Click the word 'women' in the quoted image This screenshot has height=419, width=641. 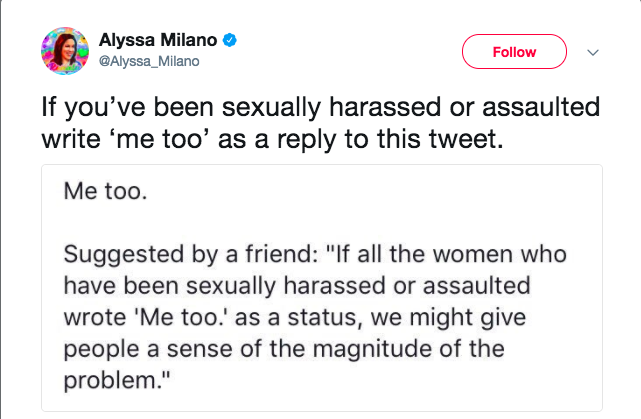click(x=473, y=254)
